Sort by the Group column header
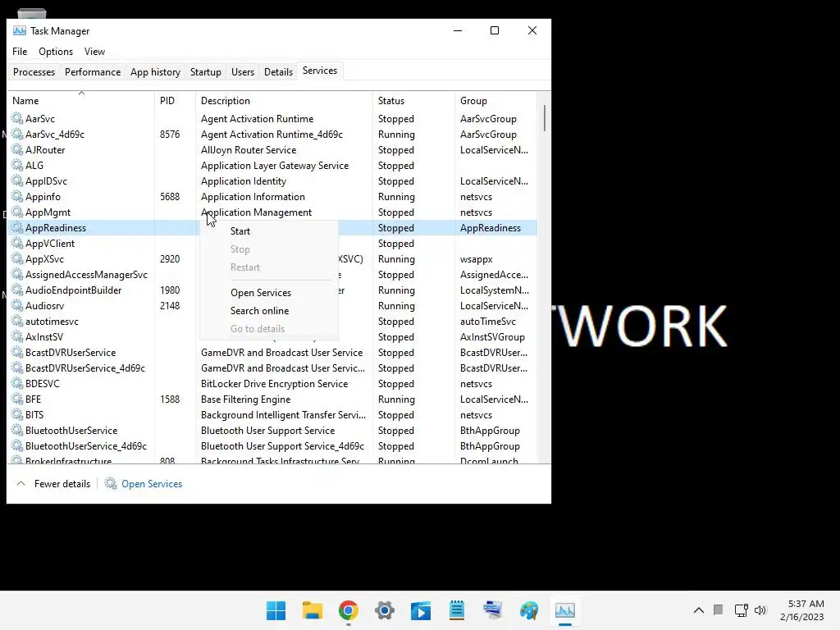The width and height of the screenshot is (840, 630). point(495,100)
